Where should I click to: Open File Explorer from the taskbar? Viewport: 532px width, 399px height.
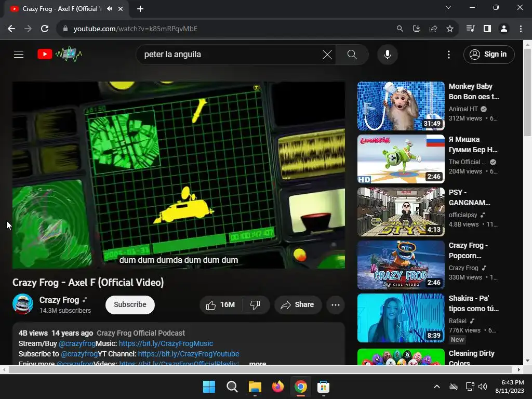point(255,387)
